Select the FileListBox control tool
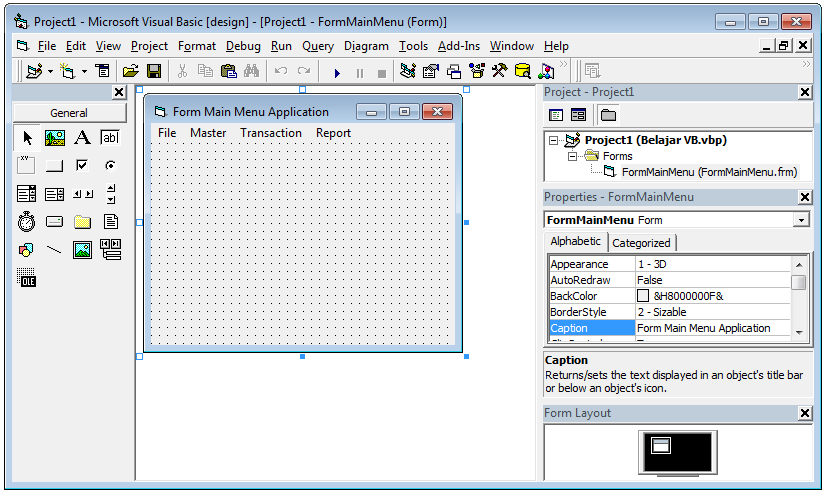826x492 pixels. click(111, 222)
